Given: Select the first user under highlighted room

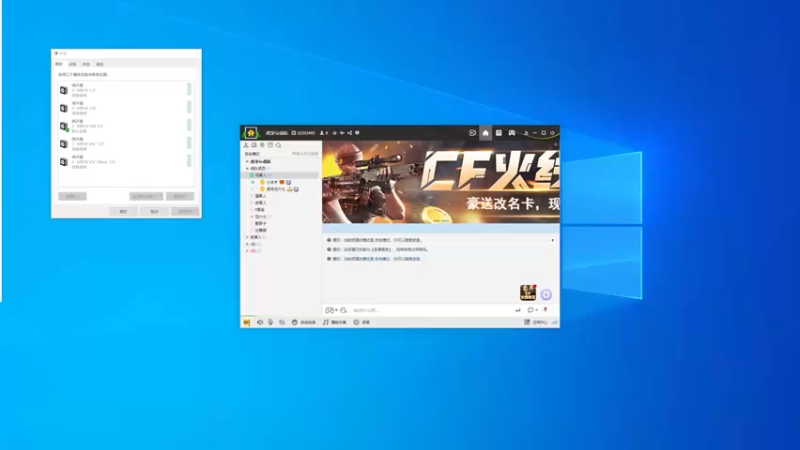Looking at the screenshot, I should click(280, 182).
